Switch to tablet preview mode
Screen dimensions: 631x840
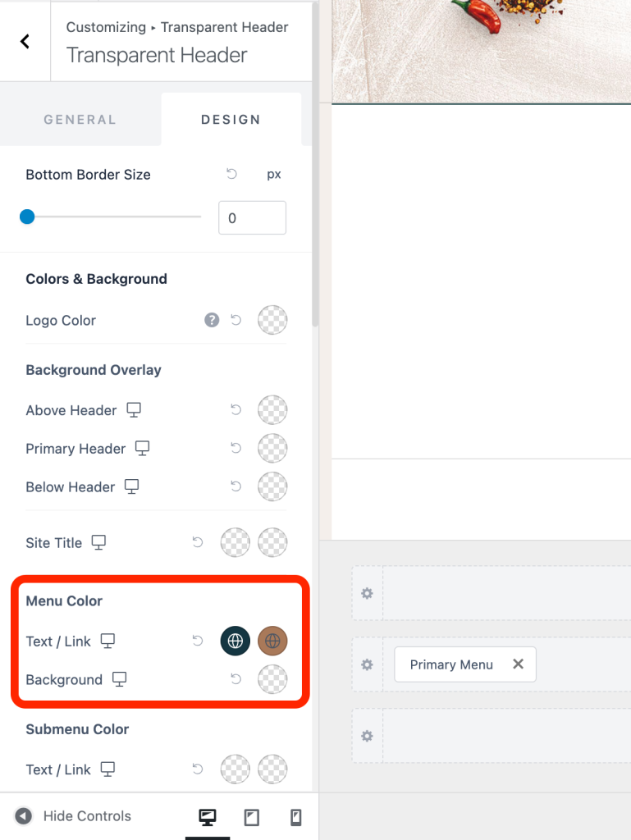[x=252, y=817]
